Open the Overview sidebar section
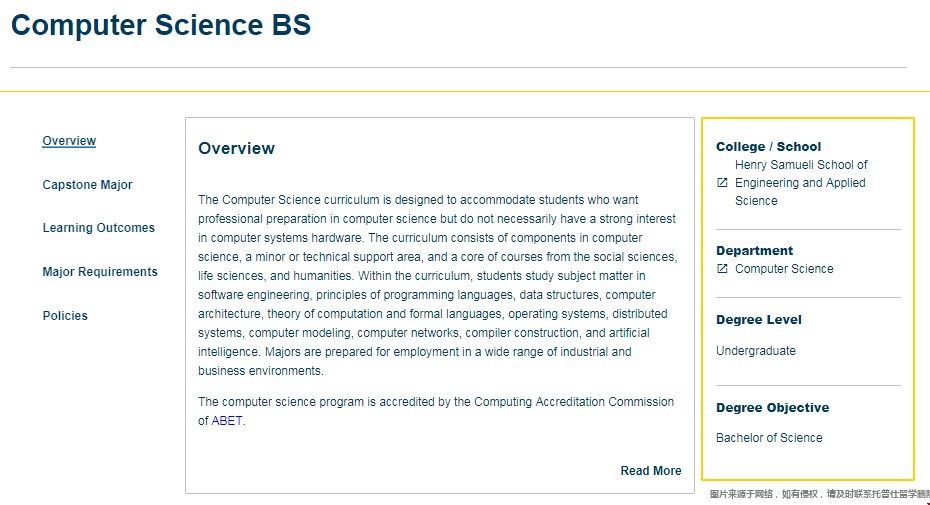Viewport: 930px width, 505px height. pyautogui.click(x=69, y=141)
